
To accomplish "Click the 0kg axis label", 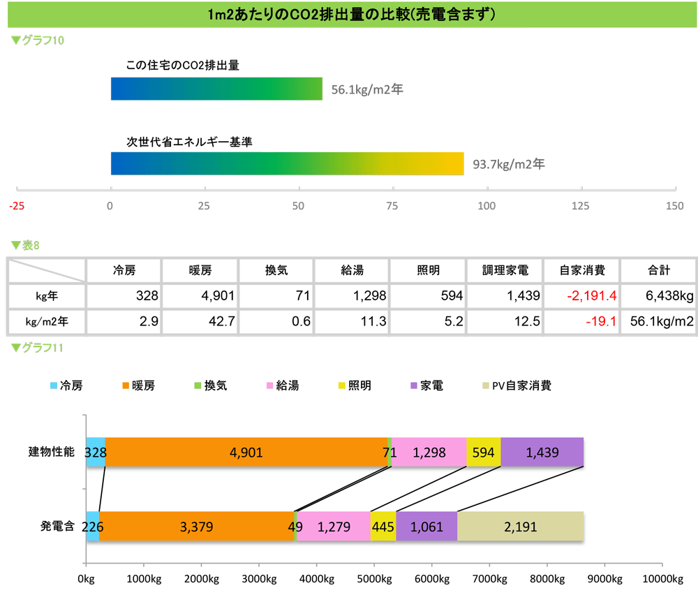I will [x=86, y=579].
